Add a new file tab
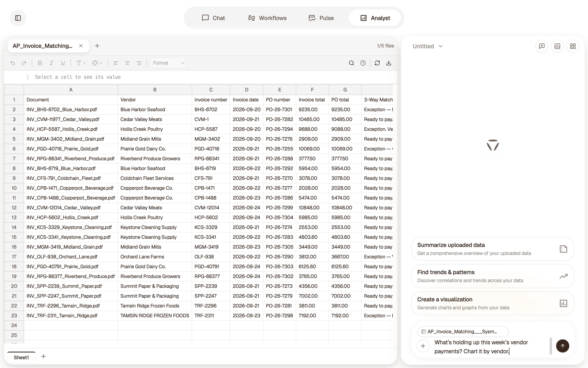 point(97,46)
